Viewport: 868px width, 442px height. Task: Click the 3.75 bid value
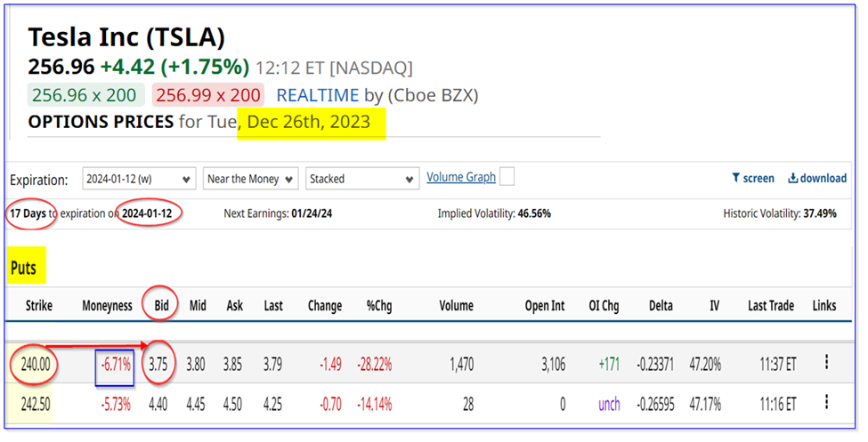pyautogui.click(x=158, y=365)
